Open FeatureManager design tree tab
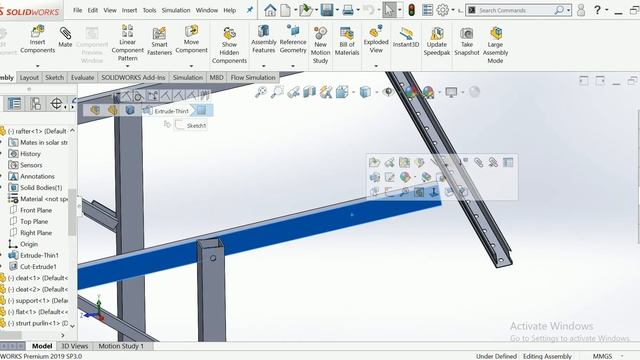The height and width of the screenshot is (360, 640). [x=14, y=104]
